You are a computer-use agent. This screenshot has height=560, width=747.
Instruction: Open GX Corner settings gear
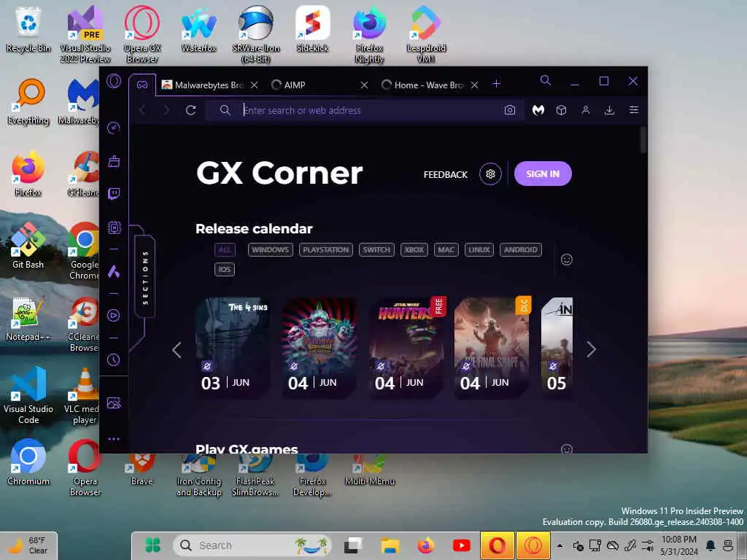pos(490,174)
